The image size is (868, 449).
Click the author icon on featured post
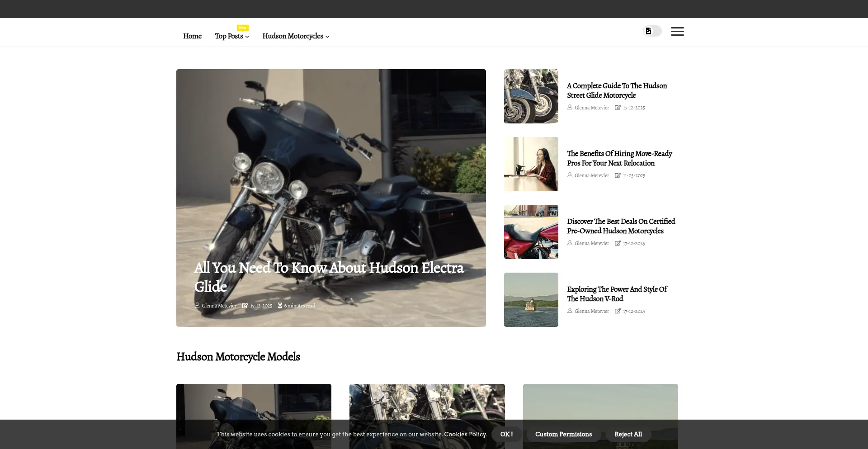tap(197, 306)
